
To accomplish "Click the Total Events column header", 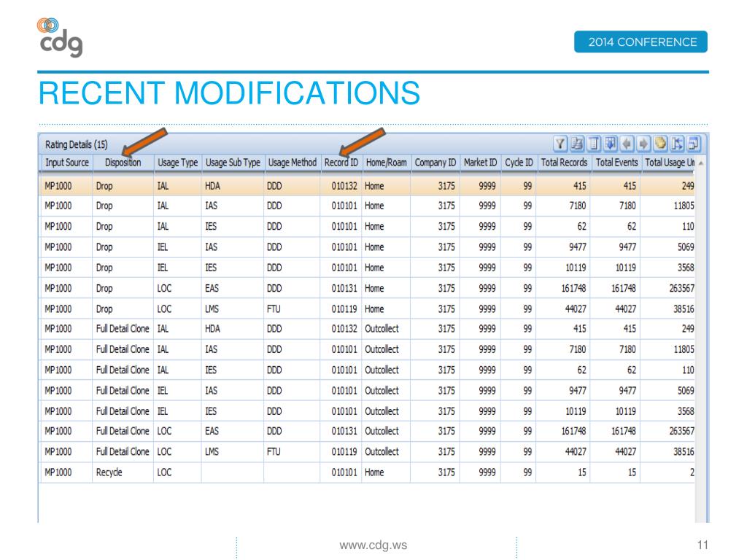I will point(616,163).
